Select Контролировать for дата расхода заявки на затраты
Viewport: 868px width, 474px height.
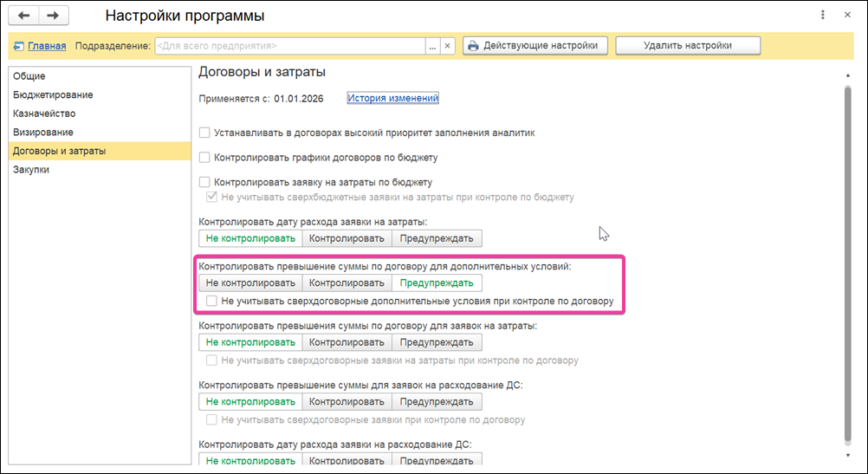347,238
